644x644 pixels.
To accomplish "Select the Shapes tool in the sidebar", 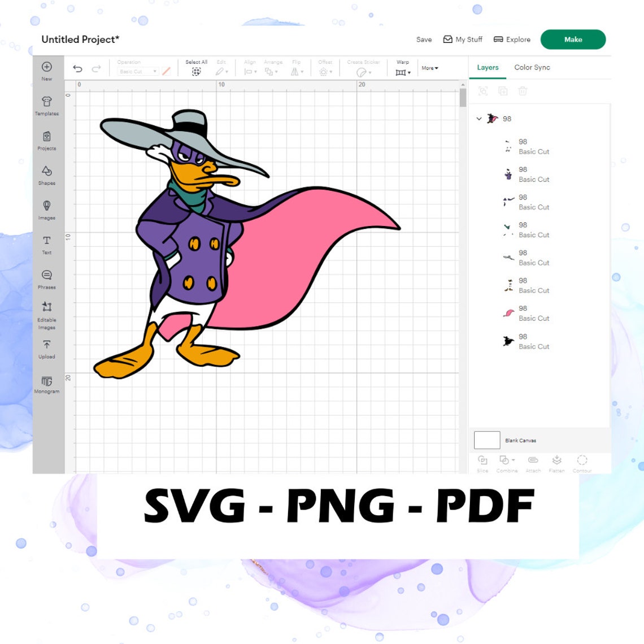I will (x=47, y=176).
